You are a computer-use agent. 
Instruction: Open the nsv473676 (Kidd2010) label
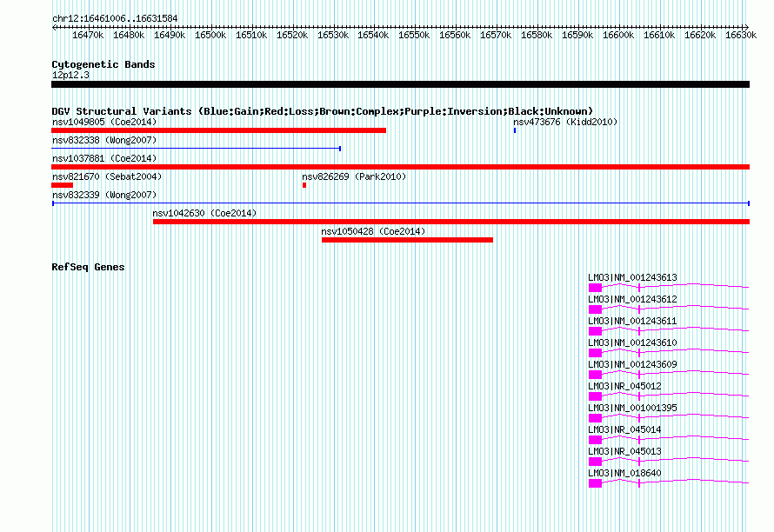click(x=565, y=122)
